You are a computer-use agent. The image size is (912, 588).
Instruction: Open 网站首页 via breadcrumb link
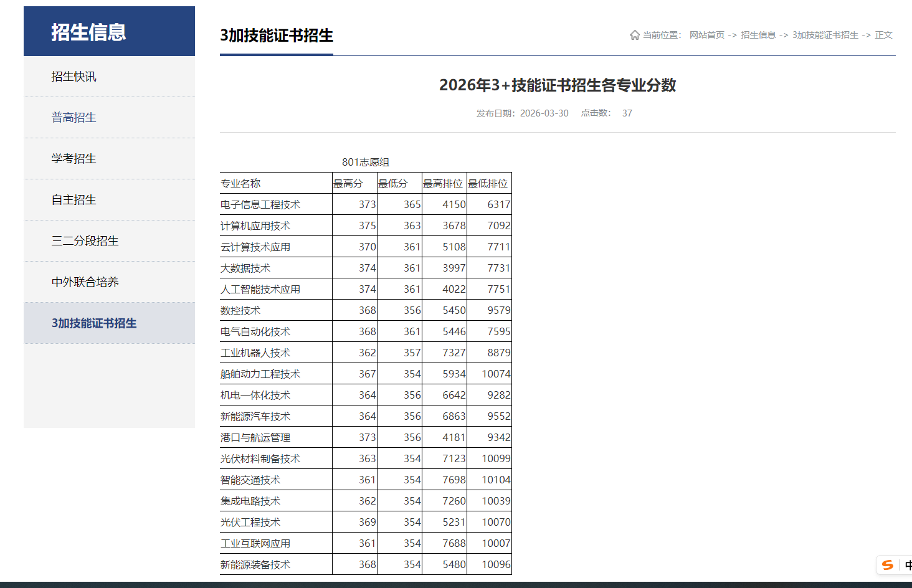coord(707,35)
